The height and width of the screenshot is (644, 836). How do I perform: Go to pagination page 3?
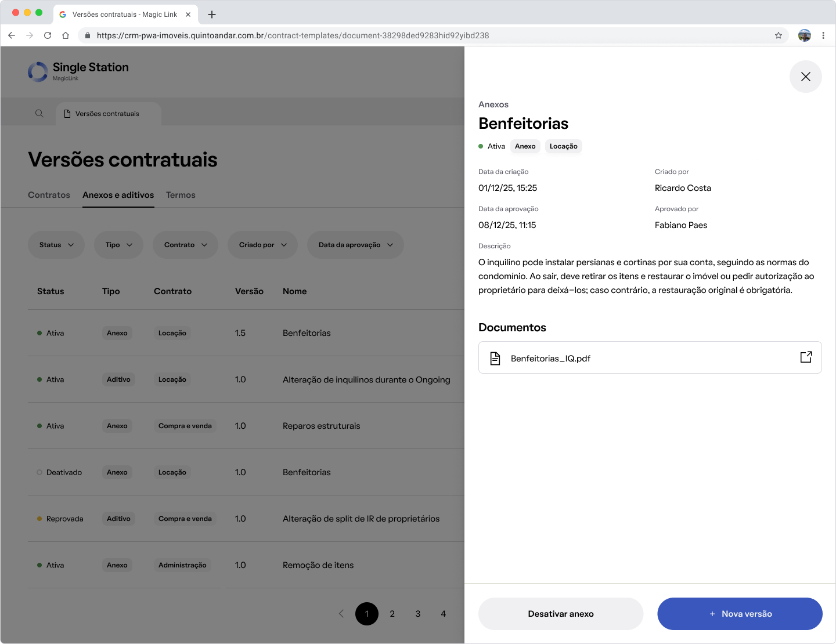pyautogui.click(x=418, y=614)
